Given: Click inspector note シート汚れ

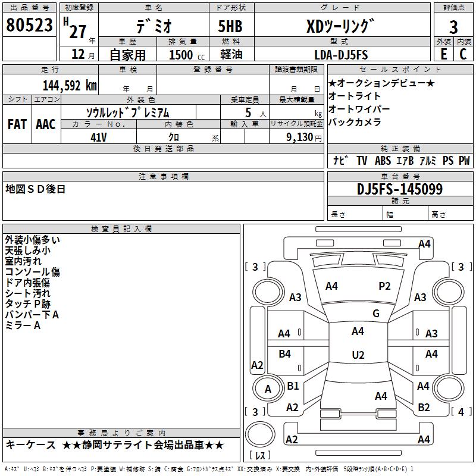Looking at the screenshot, I should pyautogui.click(x=27, y=293).
